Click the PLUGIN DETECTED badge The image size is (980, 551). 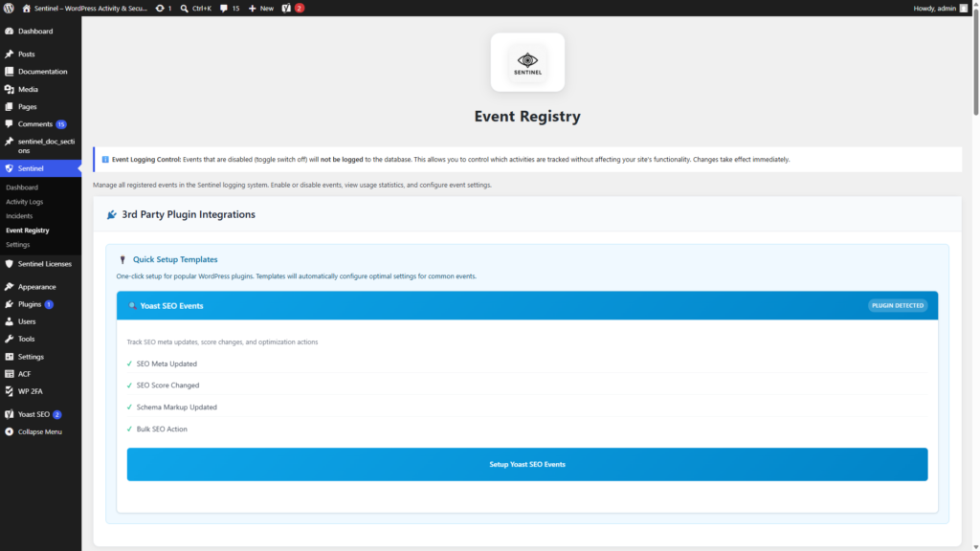(898, 305)
